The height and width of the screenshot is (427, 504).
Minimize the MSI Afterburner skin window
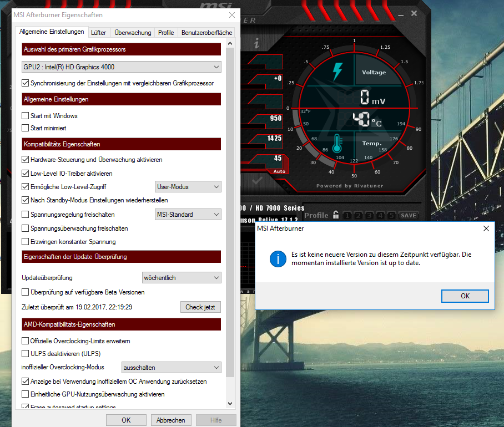401,15
